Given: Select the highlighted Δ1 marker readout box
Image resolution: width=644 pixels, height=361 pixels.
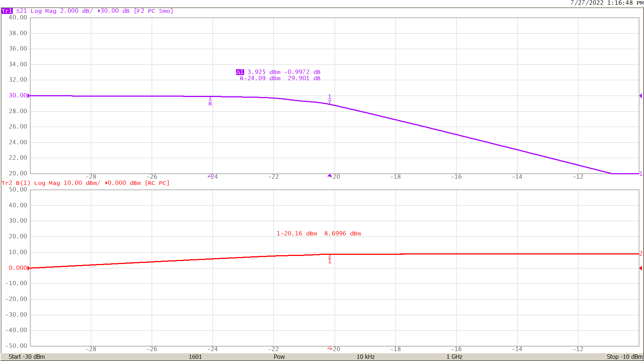Looking at the screenshot, I should pyautogui.click(x=240, y=72).
